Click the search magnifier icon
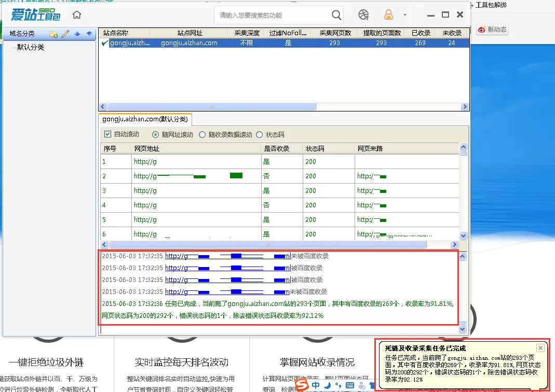555x392 pixels. pyautogui.click(x=336, y=15)
